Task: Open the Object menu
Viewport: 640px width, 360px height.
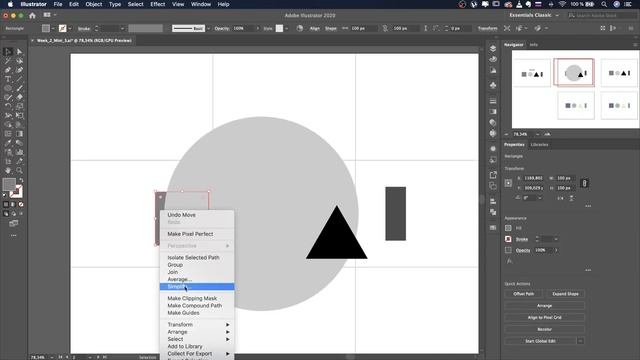Action: pyautogui.click(x=93, y=4)
